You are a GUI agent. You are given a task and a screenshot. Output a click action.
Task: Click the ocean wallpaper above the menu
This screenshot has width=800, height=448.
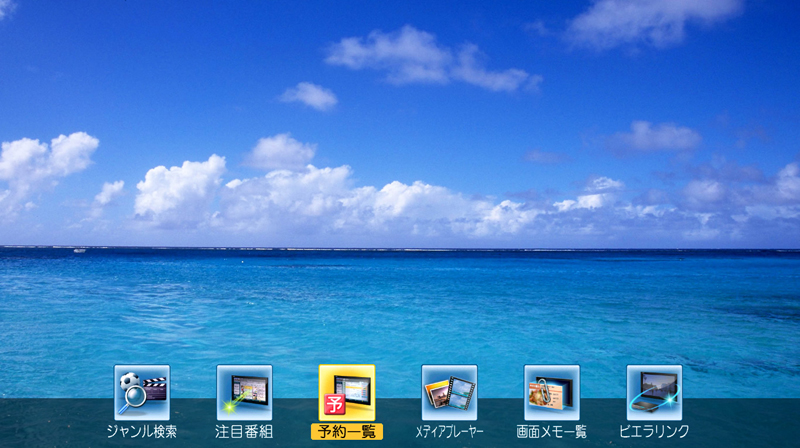pos(400,300)
